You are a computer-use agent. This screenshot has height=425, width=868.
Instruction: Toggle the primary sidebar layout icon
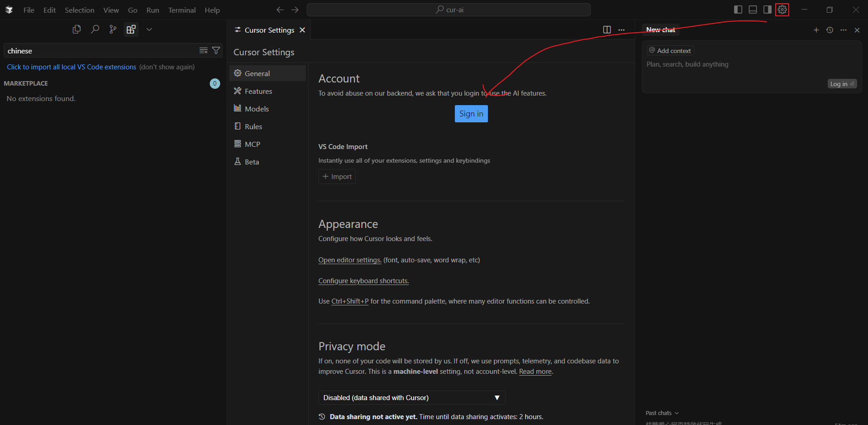(738, 10)
